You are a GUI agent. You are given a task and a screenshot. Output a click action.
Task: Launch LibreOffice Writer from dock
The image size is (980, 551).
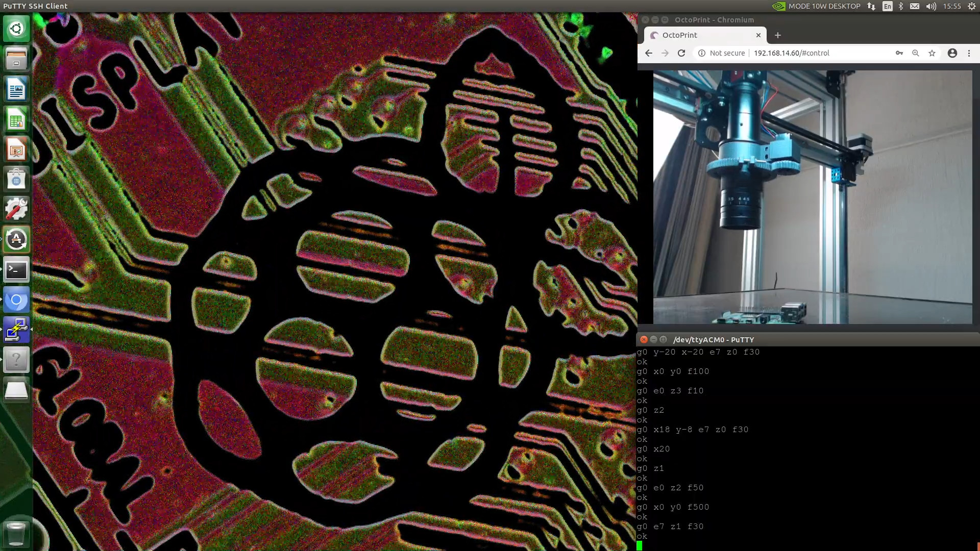[16, 90]
